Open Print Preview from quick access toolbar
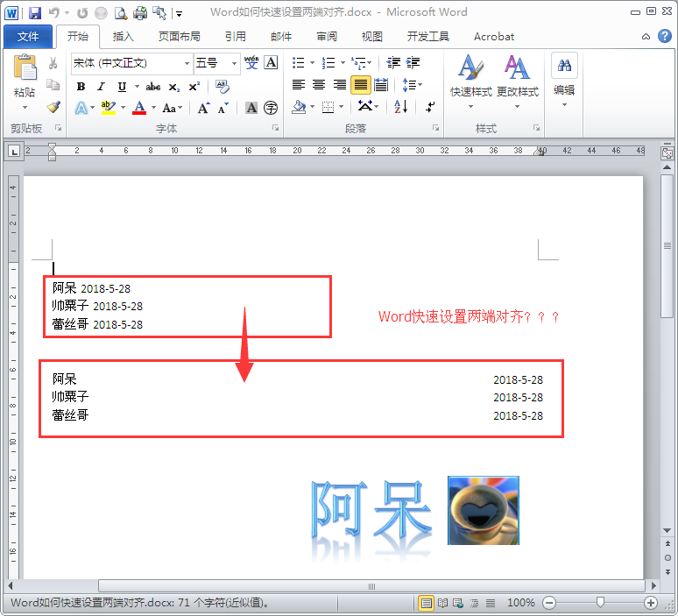The width and height of the screenshot is (678, 616). (x=120, y=13)
